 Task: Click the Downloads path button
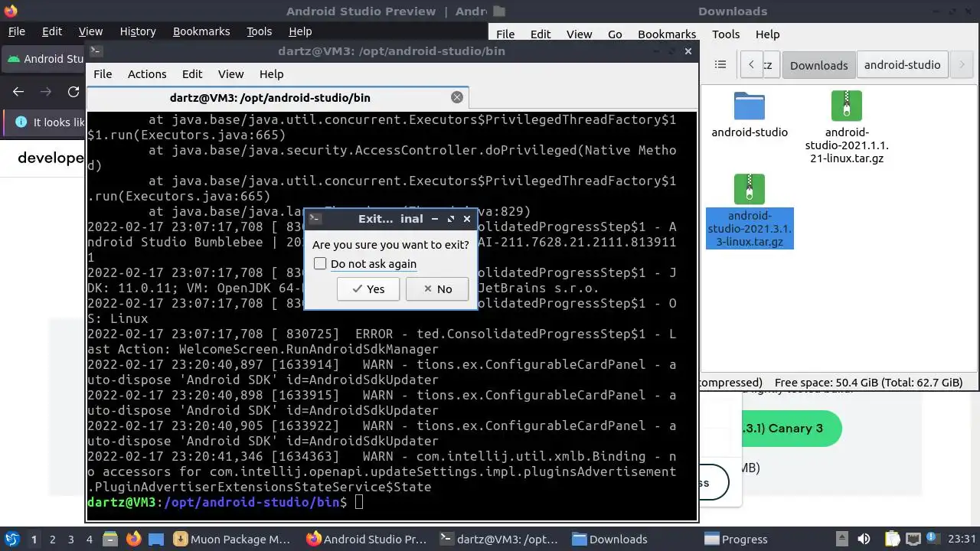tap(818, 64)
